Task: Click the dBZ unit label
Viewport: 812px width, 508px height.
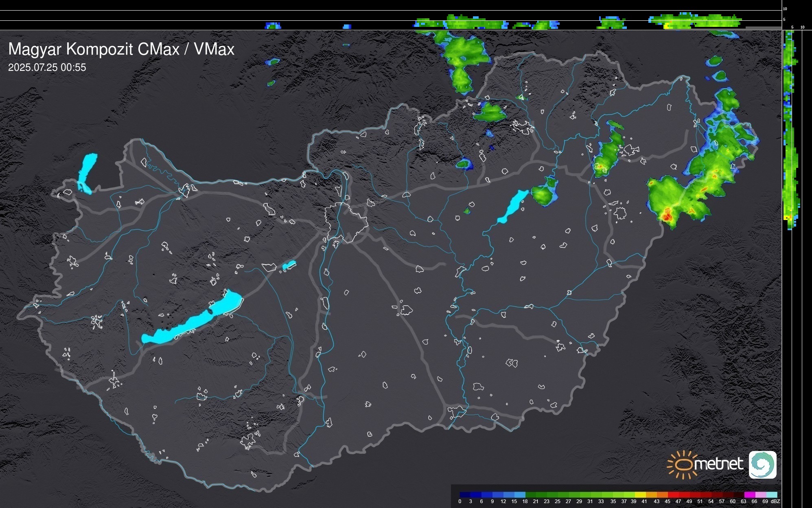Action: [x=775, y=501]
